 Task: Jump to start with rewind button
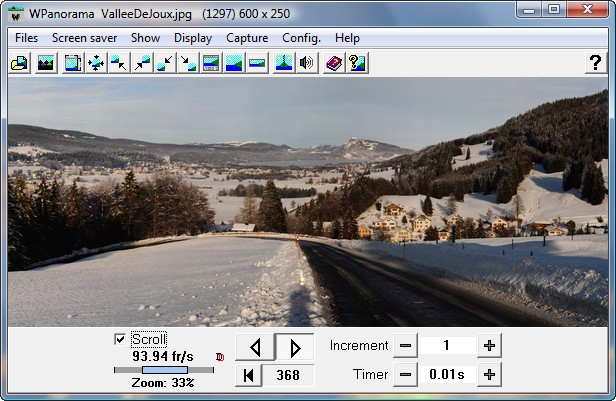248,375
